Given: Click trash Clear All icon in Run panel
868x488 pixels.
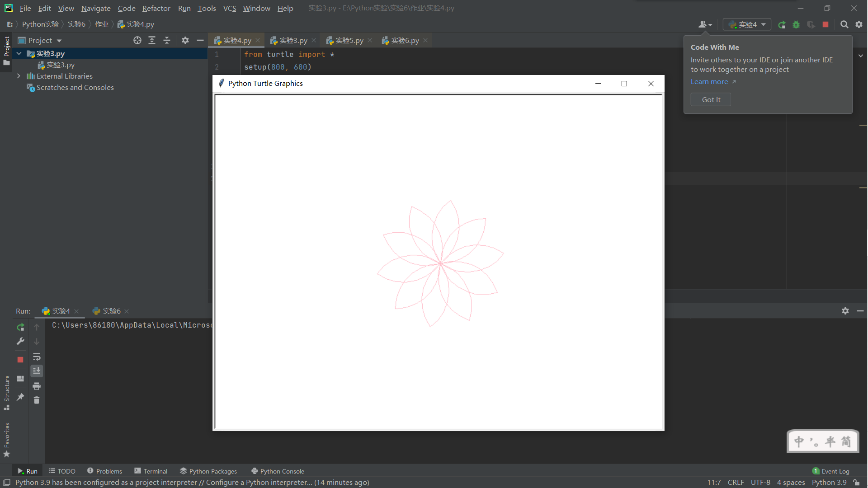Looking at the screenshot, I should coord(37,400).
